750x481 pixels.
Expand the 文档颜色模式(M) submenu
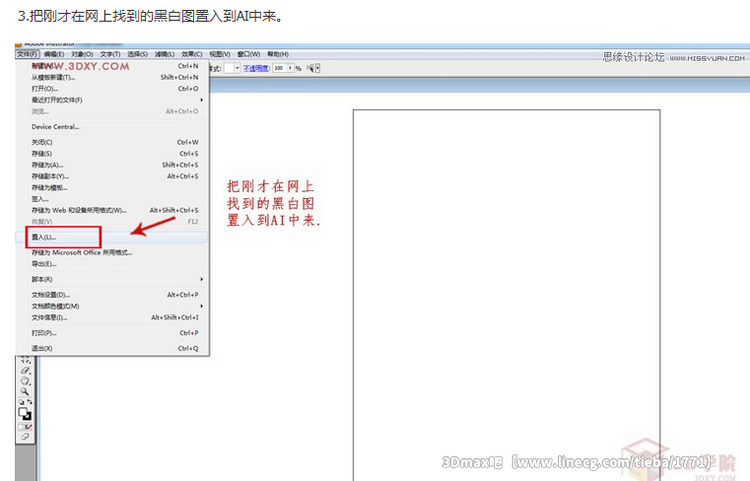tap(112, 306)
